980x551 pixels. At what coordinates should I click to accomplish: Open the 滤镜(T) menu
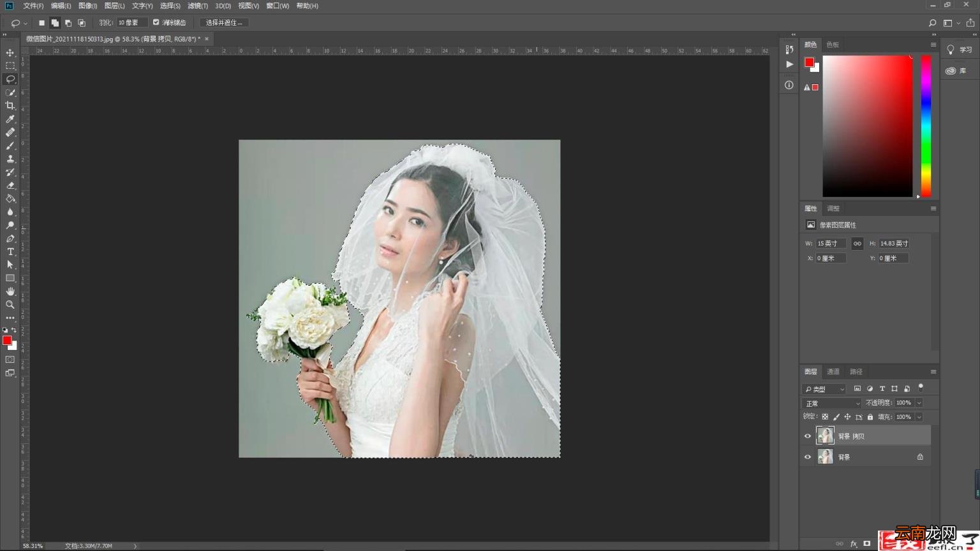(x=198, y=6)
